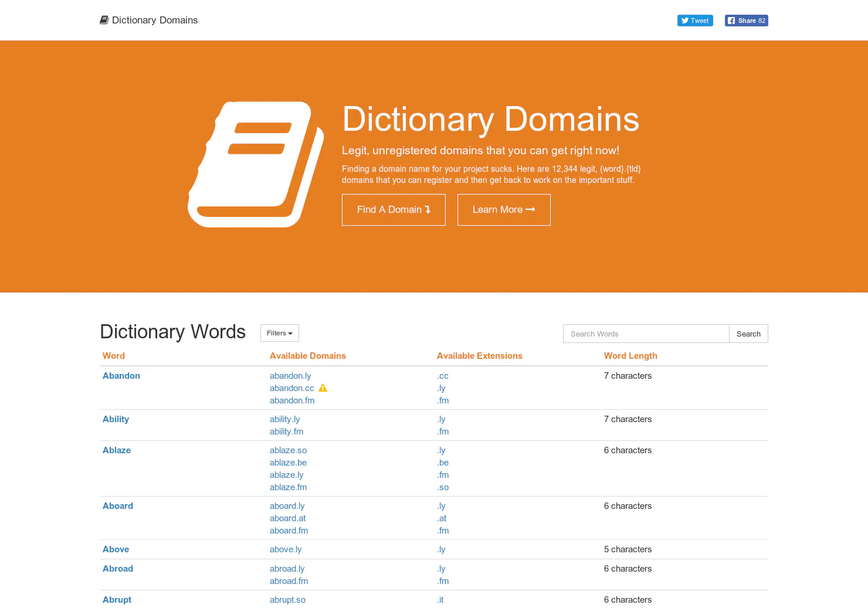Viewport: 868px width, 608px height.
Task: Click the .so extension in the Ablaze row
Action: click(443, 487)
